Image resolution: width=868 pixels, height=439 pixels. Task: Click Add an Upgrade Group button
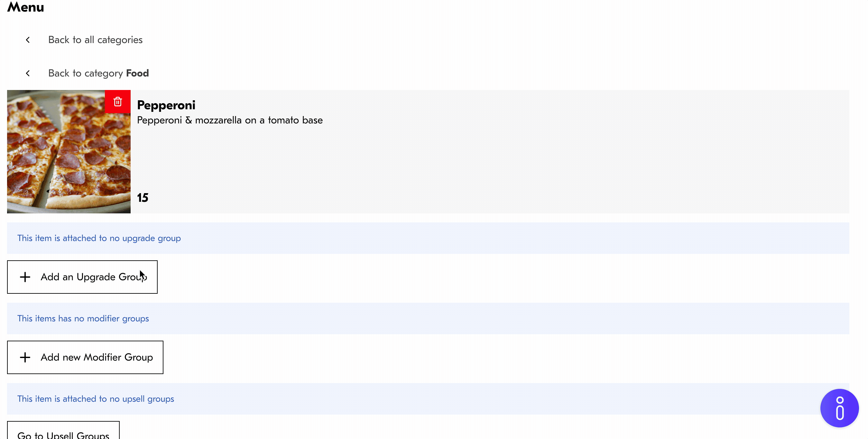point(82,277)
